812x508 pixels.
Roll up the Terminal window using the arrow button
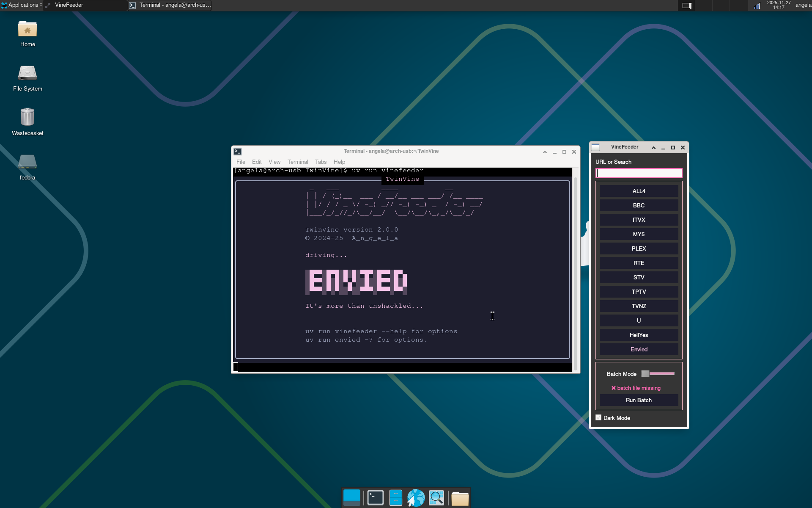point(545,152)
